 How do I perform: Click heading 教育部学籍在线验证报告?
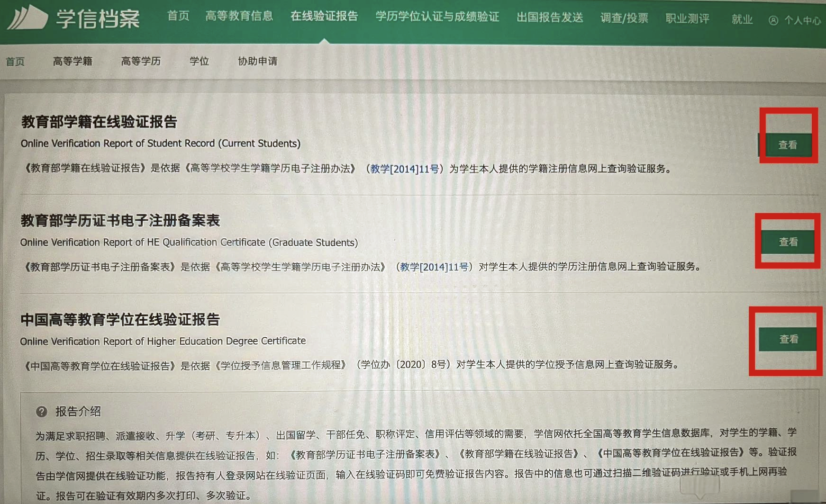tap(99, 122)
